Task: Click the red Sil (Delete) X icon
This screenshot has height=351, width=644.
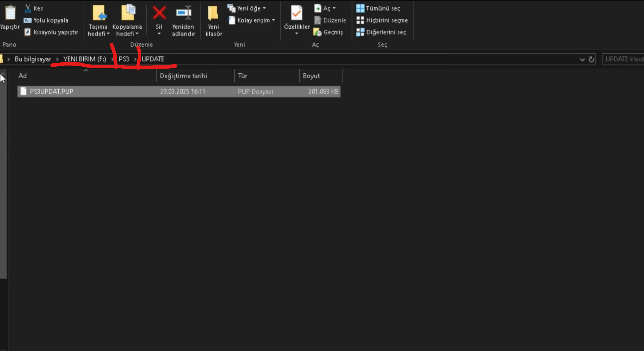Action: [159, 13]
